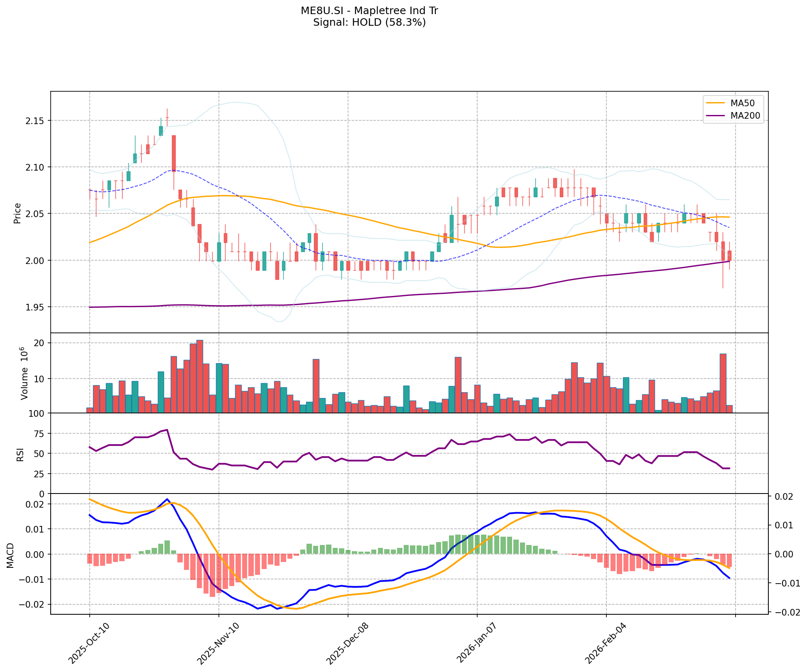Click the 2026-Feb-04 date axis label
This screenshot has height=672, width=807.
605,643
